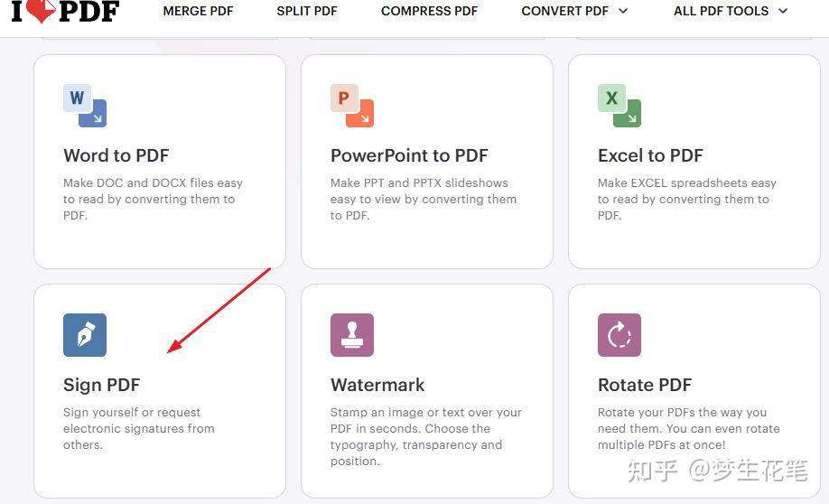Open the MERGE PDF menu item
The height and width of the screenshot is (504, 829).
pos(198,11)
